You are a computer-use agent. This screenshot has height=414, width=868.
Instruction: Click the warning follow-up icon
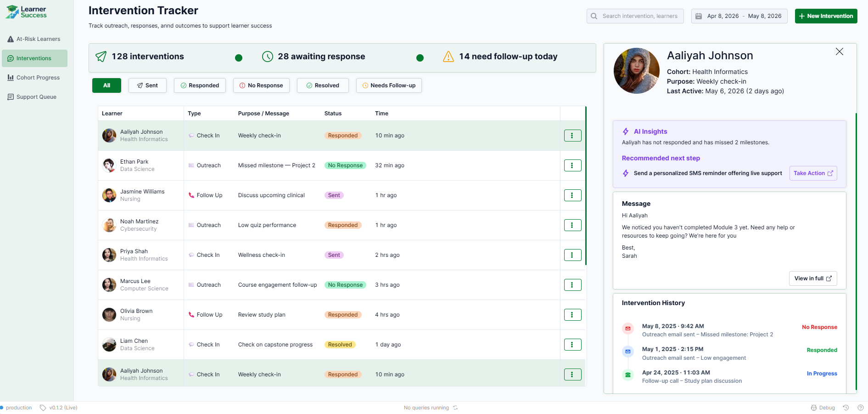click(x=448, y=57)
